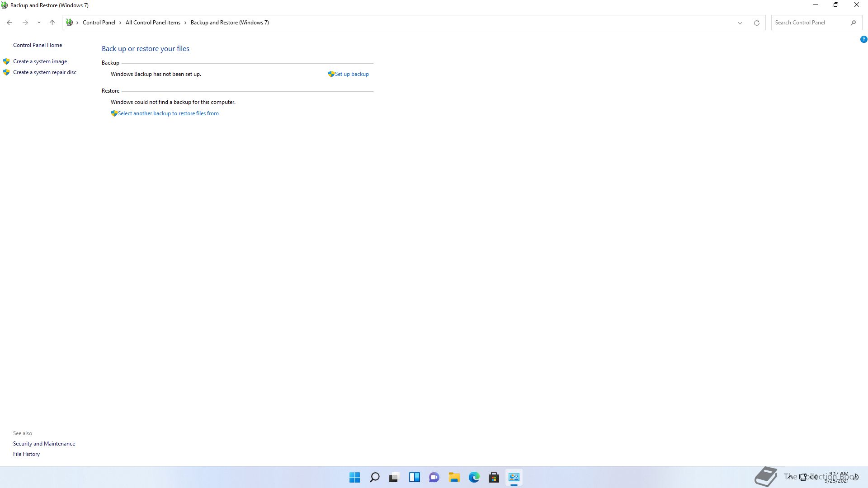Open File Explorer from the taskbar
This screenshot has height=488, width=868.
point(454,477)
